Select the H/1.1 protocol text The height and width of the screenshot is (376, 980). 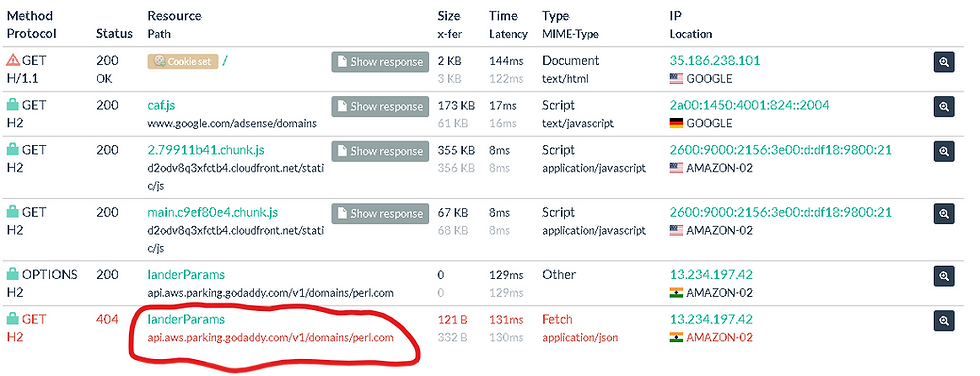click(22, 79)
